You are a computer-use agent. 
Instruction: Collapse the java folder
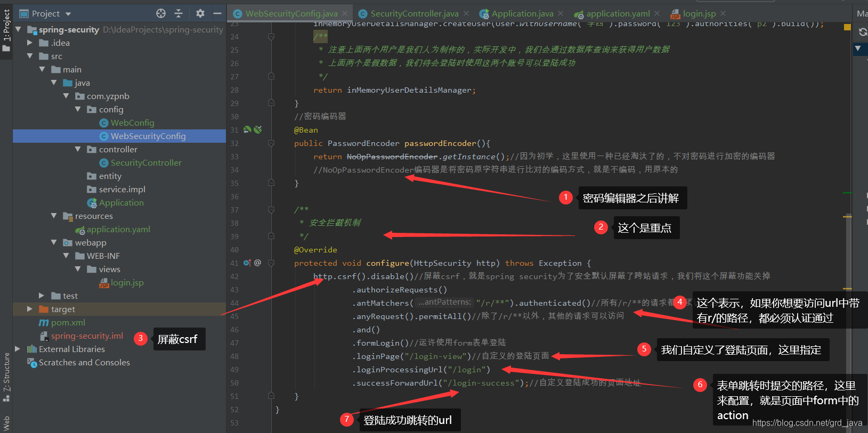54,83
